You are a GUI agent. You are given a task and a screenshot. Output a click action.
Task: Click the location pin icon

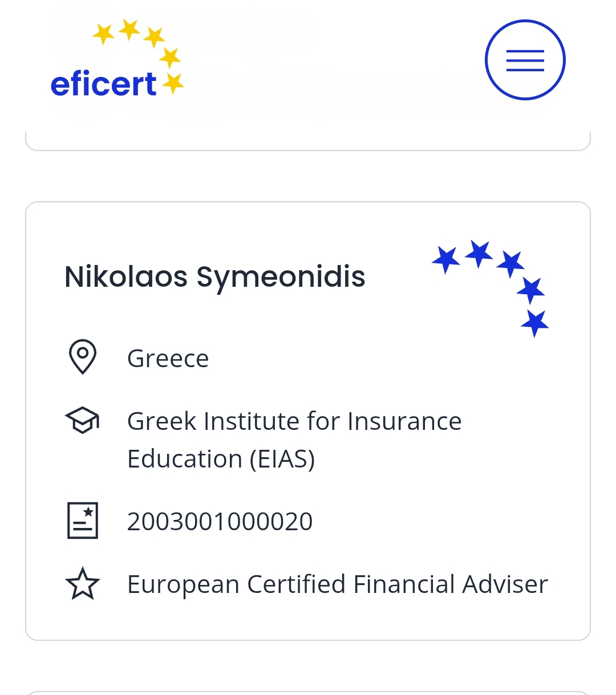pyautogui.click(x=83, y=357)
